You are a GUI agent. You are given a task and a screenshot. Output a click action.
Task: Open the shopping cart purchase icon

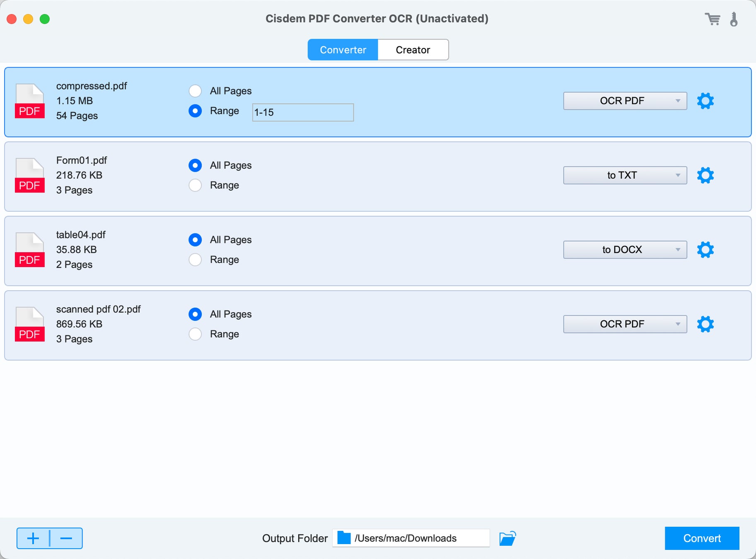tap(713, 19)
